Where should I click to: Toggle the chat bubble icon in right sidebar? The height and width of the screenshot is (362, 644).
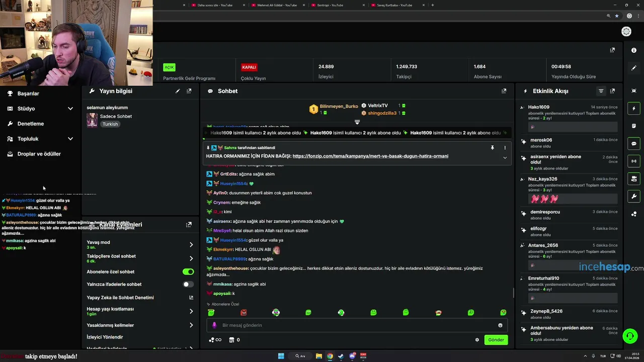tap(634, 143)
